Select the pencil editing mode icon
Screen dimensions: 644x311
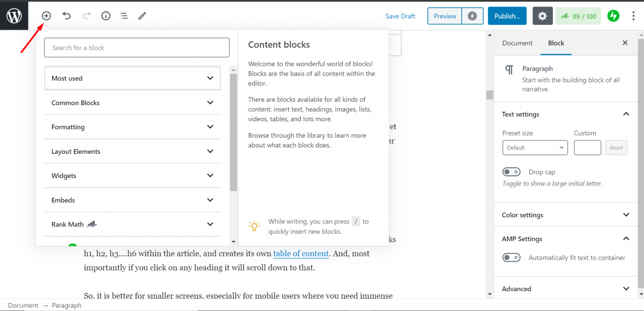[142, 16]
